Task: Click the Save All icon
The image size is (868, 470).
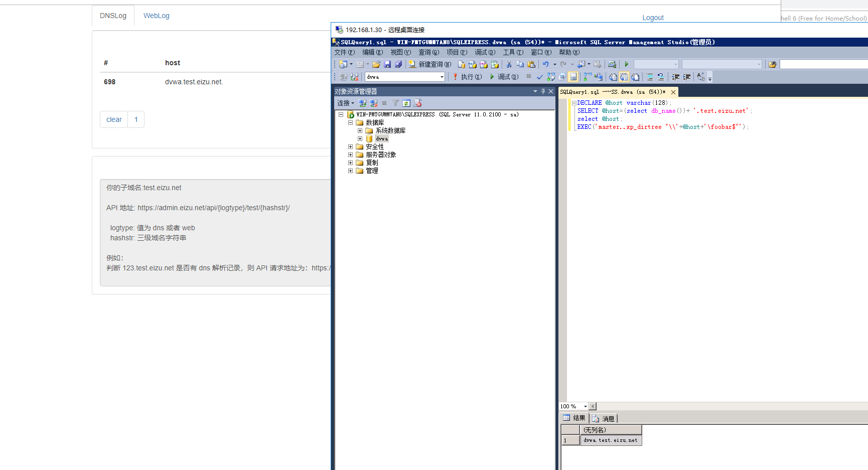Action: click(x=398, y=64)
